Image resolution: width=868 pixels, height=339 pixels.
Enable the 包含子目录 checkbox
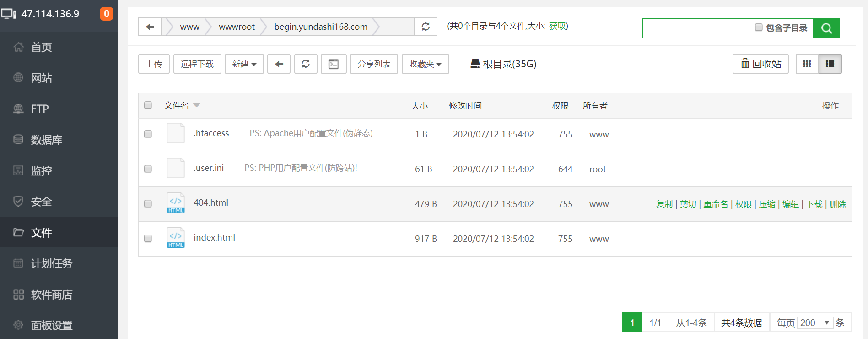tap(759, 27)
